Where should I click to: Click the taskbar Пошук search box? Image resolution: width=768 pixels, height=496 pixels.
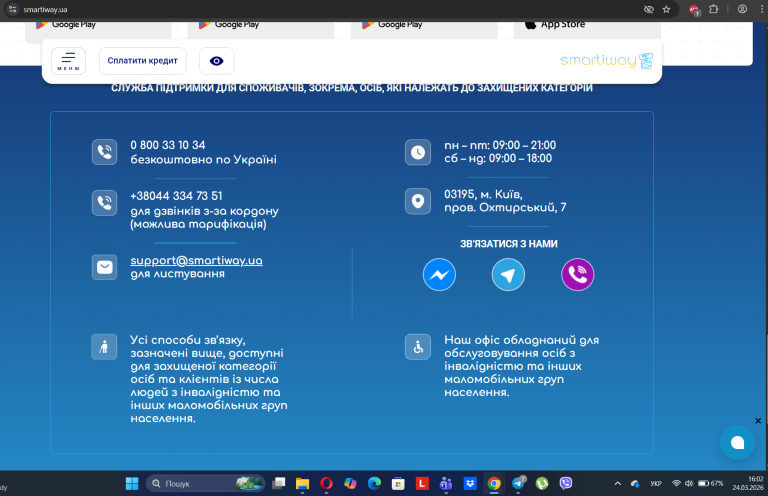coord(205,484)
